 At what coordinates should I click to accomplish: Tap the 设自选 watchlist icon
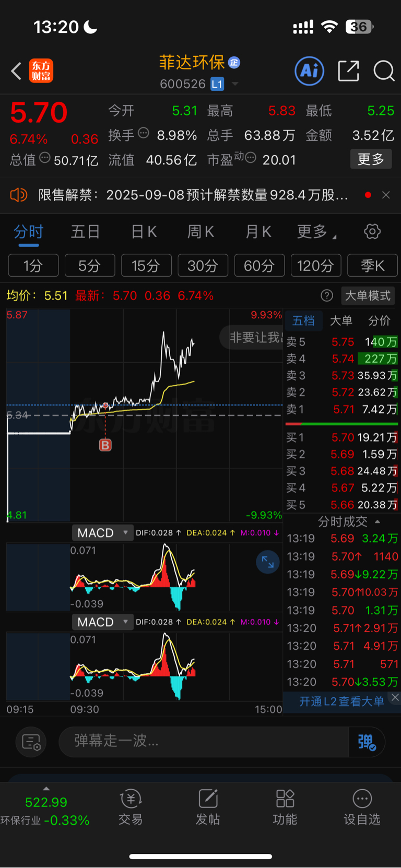[x=362, y=807]
